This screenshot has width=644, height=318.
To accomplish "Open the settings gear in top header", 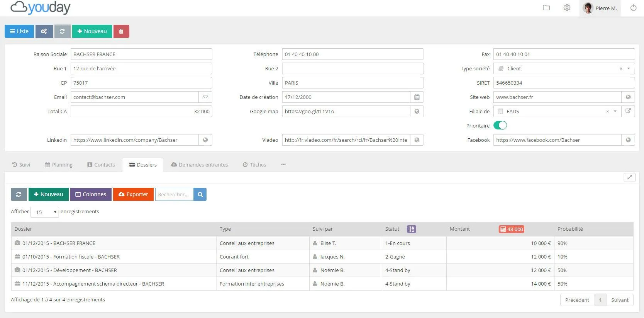I will click(567, 8).
